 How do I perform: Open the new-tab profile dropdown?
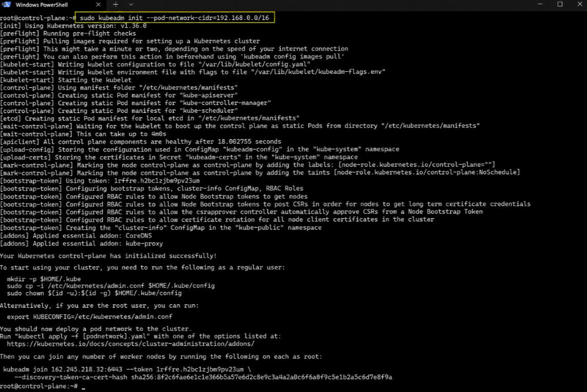pyautogui.click(x=130, y=5)
